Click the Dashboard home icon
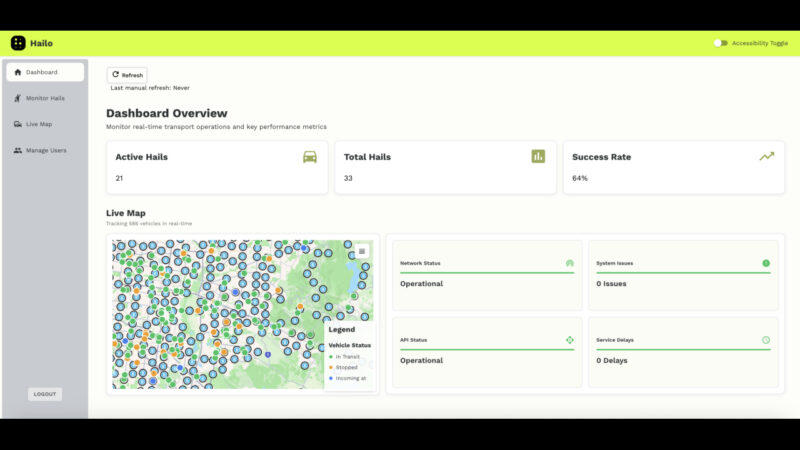This screenshot has height=450, width=800. [18, 72]
